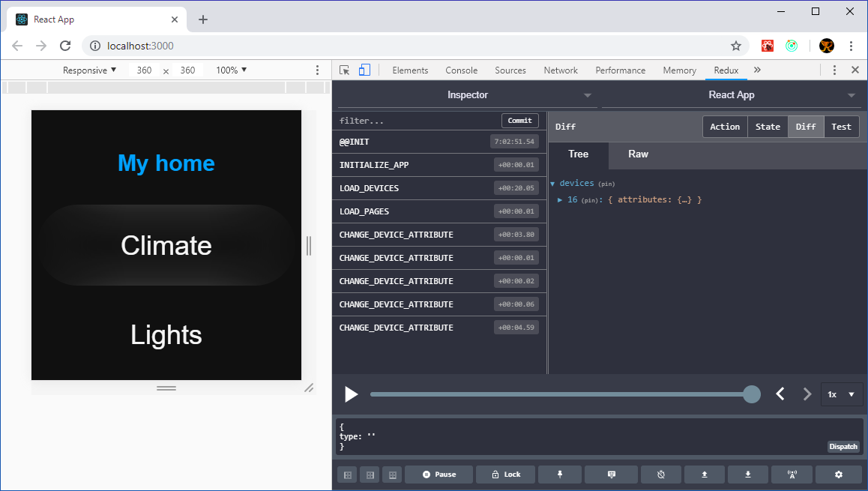This screenshot has height=491, width=868.
Task: Click the Commit button
Action: pyautogui.click(x=519, y=121)
